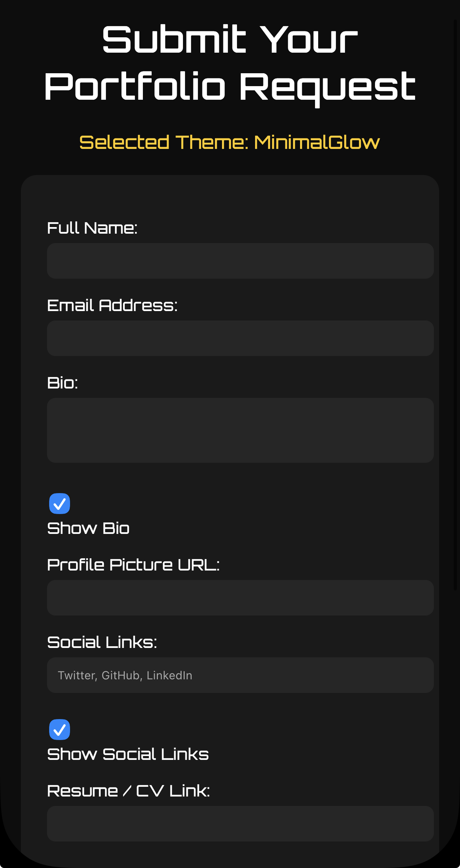The image size is (460, 868).
Task: Click the Social Links field with placeholder text
Action: tap(240, 675)
